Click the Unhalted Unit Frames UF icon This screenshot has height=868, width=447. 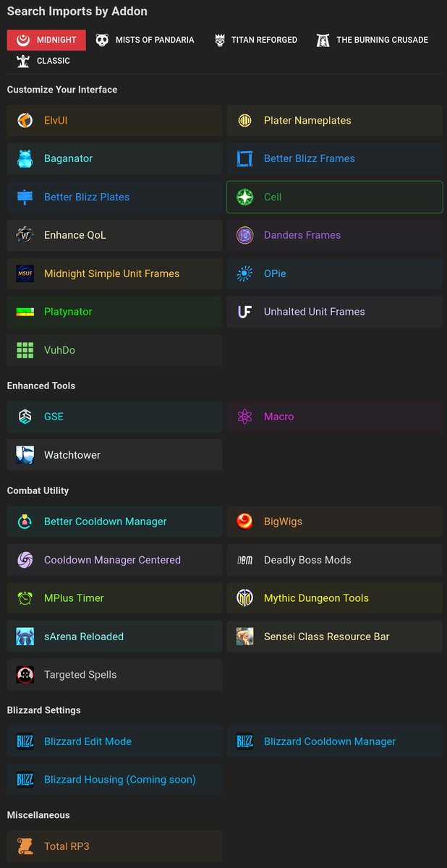click(245, 312)
